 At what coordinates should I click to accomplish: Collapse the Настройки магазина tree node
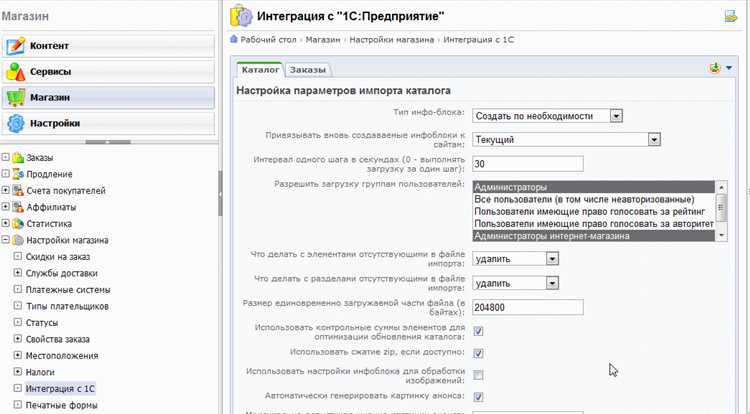coord(5,240)
